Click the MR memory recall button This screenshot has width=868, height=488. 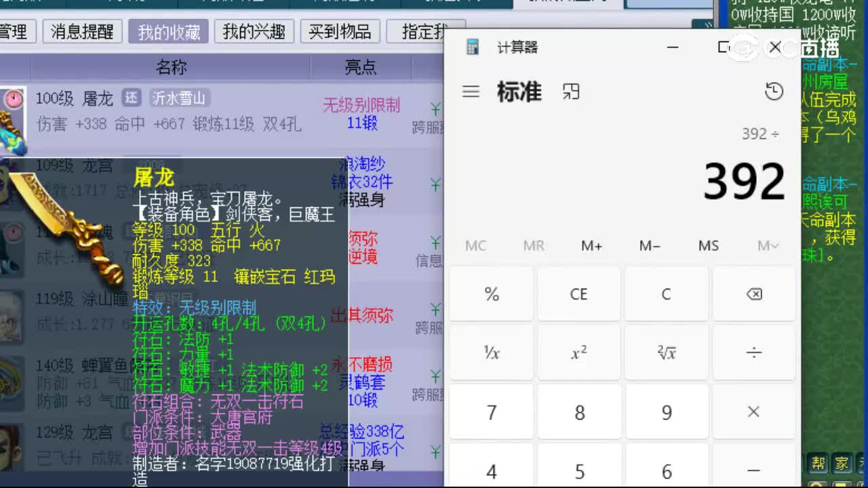click(534, 245)
